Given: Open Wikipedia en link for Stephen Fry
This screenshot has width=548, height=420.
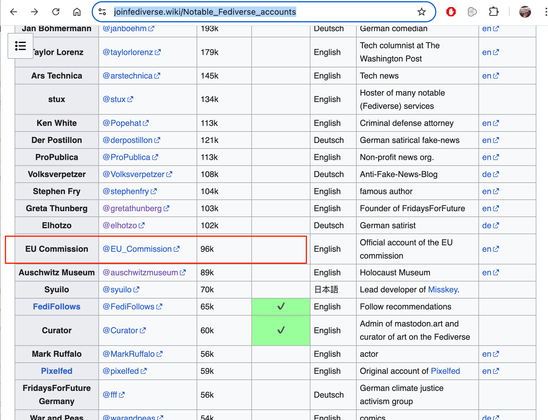Looking at the screenshot, I should 490,191.
